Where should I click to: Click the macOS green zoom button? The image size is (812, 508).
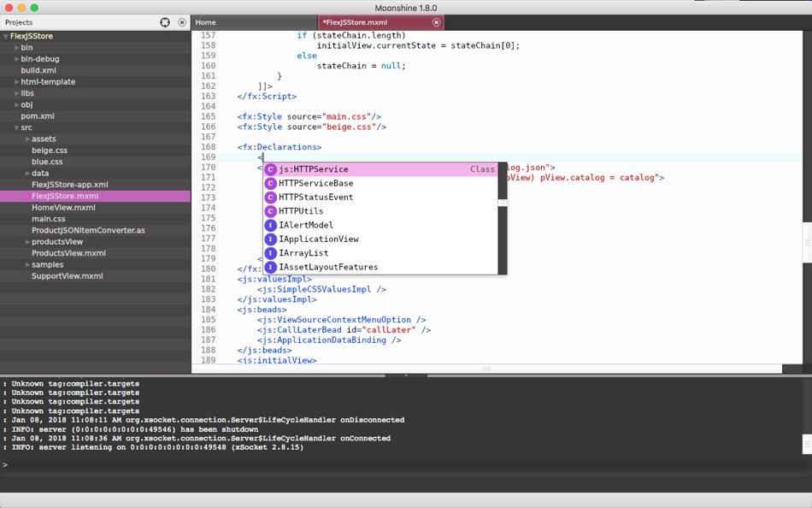(34, 8)
